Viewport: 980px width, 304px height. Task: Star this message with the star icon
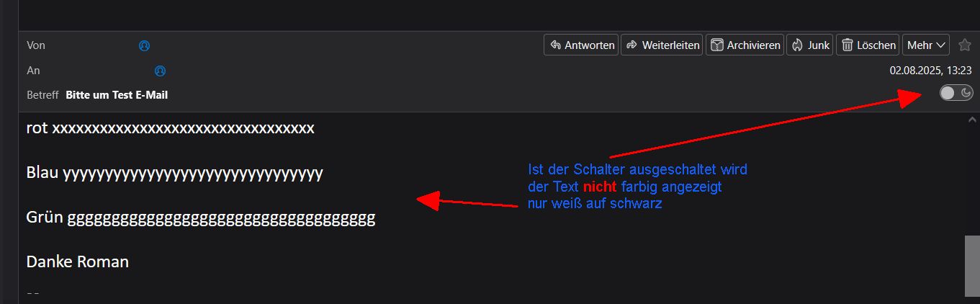[965, 45]
